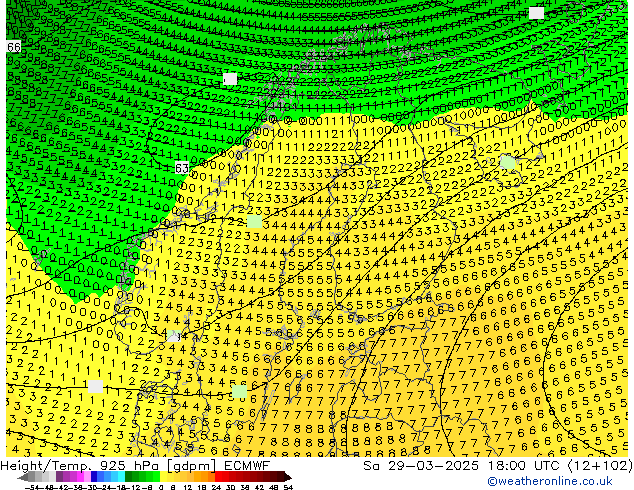Click the 12 value on the legend scale
This screenshot has height=490, width=634.
coord(188,487)
